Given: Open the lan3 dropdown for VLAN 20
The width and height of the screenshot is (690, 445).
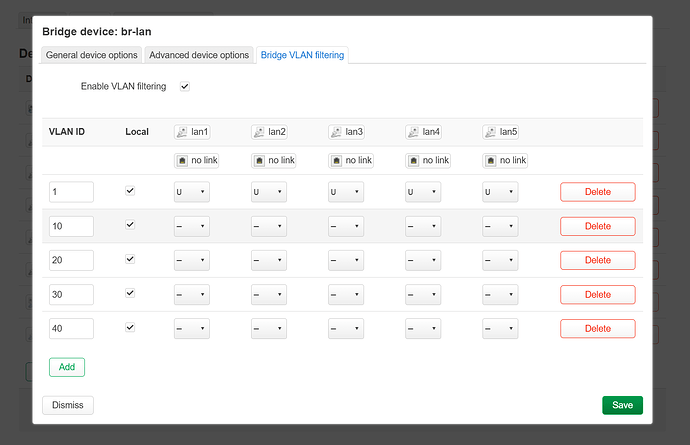Looking at the screenshot, I should click(345, 260).
